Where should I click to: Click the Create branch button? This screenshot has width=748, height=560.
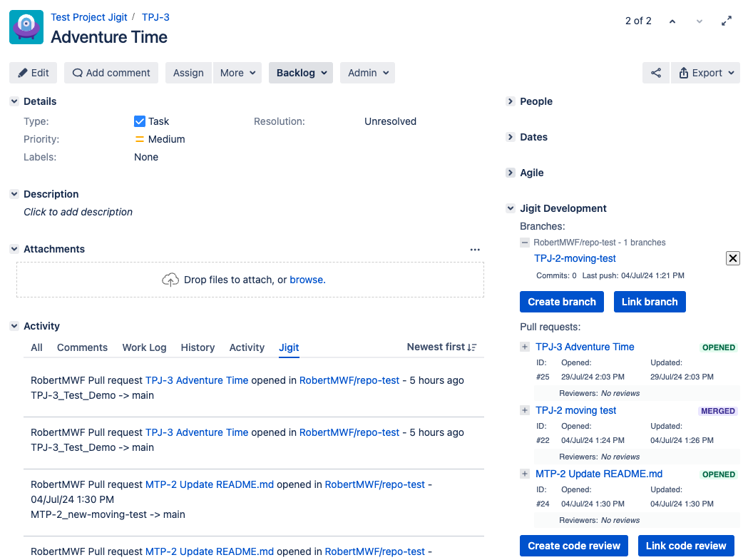click(x=562, y=302)
